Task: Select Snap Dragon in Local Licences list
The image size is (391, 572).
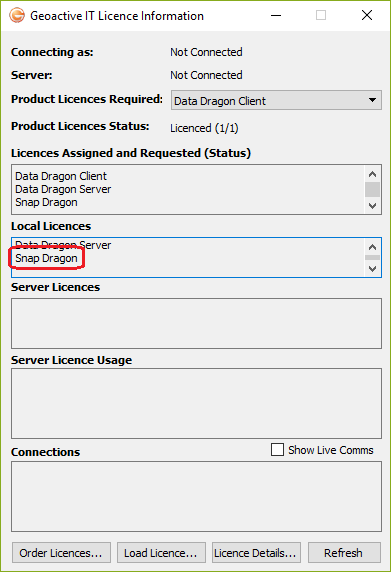Action: pyautogui.click(x=46, y=258)
